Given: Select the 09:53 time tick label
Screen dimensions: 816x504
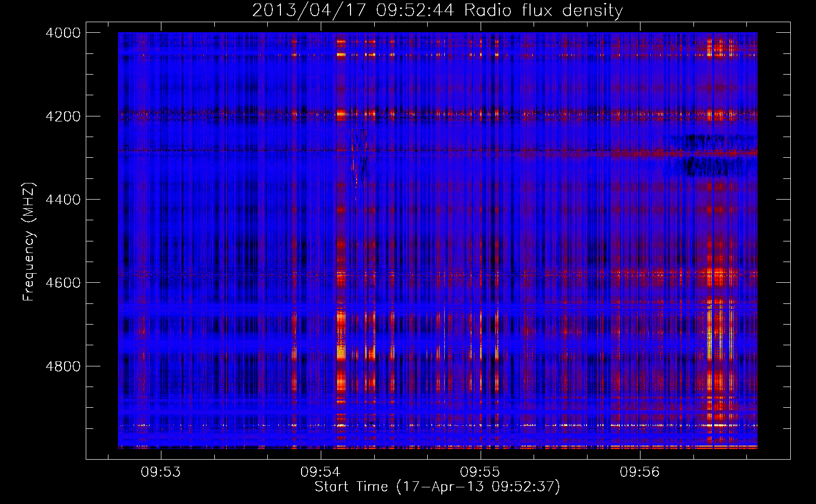Looking at the screenshot, I should (x=161, y=472).
